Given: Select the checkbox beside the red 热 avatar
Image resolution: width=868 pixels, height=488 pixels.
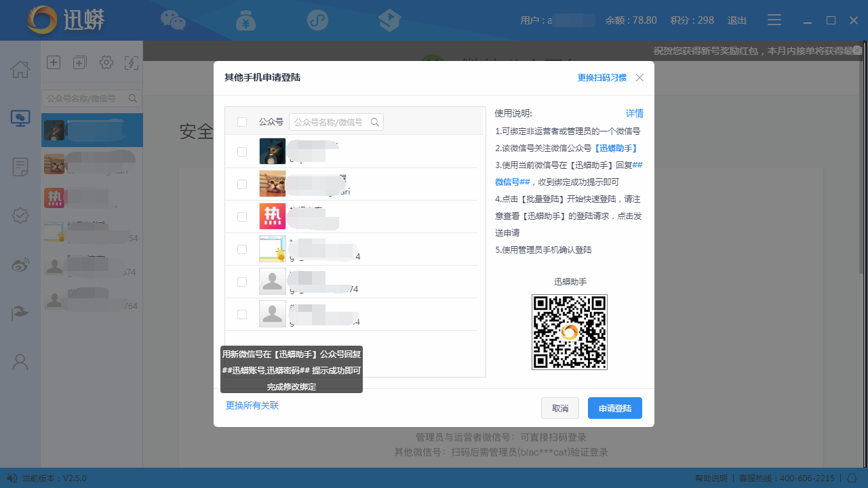Looking at the screenshot, I should 242,217.
